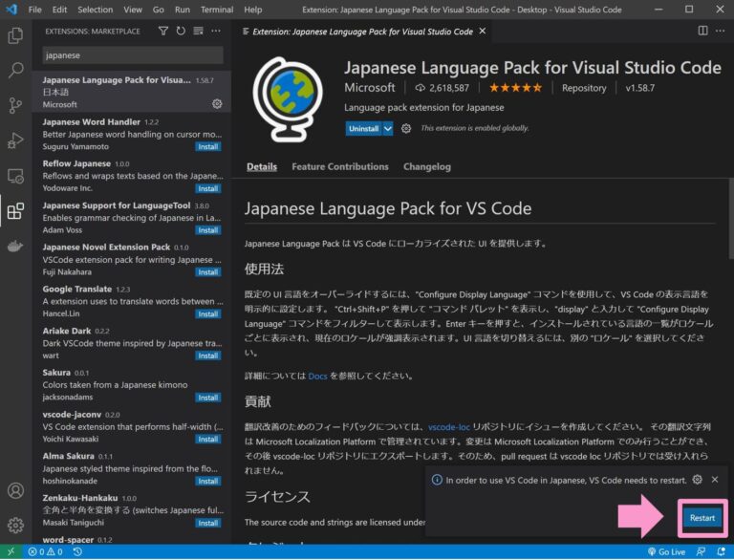
Task: Click manage gear next to Uninstall button
Action: click(406, 128)
